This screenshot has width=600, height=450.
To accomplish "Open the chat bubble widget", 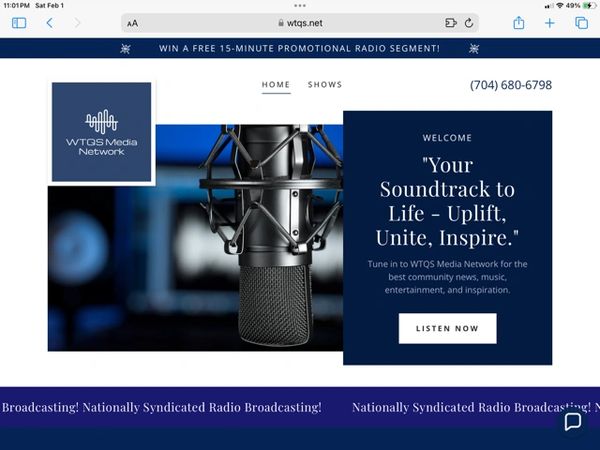I will point(573,422).
